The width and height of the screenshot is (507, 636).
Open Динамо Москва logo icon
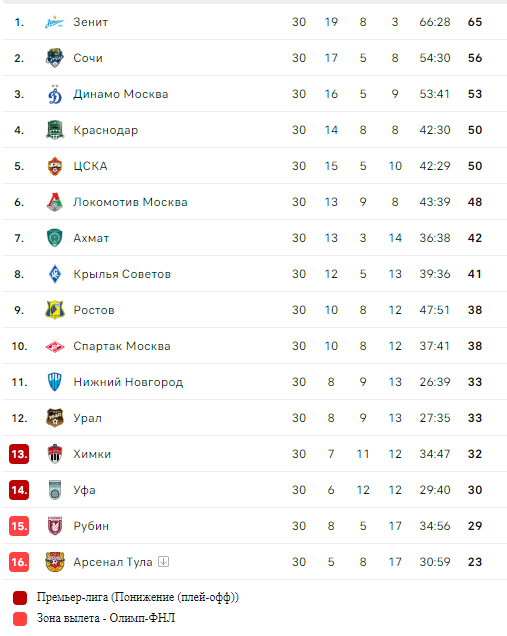coord(55,94)
